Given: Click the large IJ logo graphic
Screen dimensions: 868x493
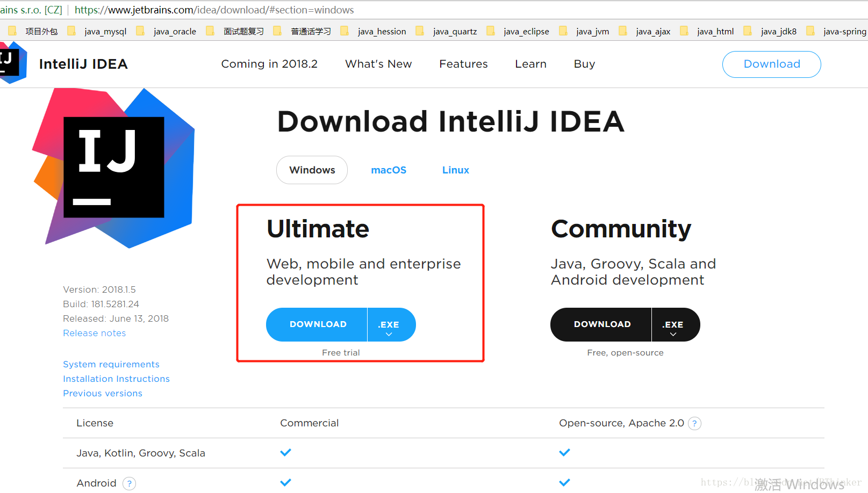Looking at the screenshot, I should coord(114,168).
